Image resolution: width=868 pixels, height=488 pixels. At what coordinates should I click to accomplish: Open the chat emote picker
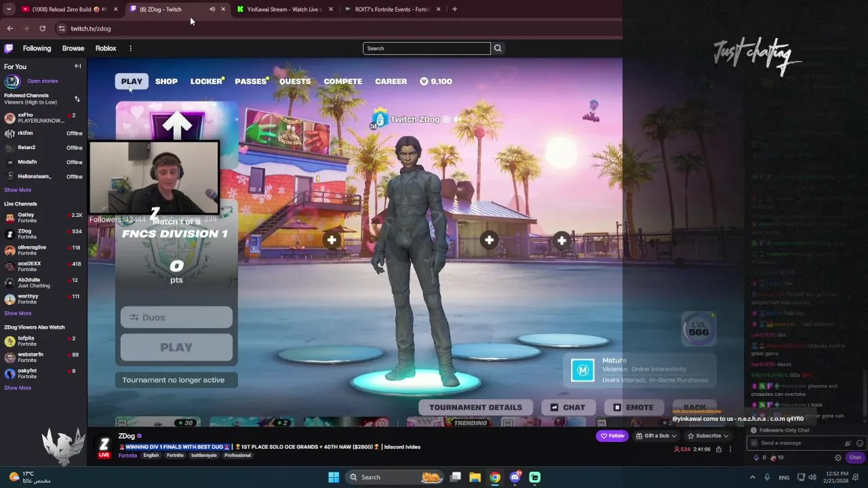(860, 443)
